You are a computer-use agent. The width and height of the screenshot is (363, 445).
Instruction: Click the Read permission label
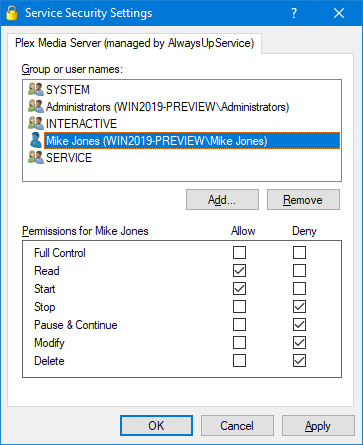(47, 271)
